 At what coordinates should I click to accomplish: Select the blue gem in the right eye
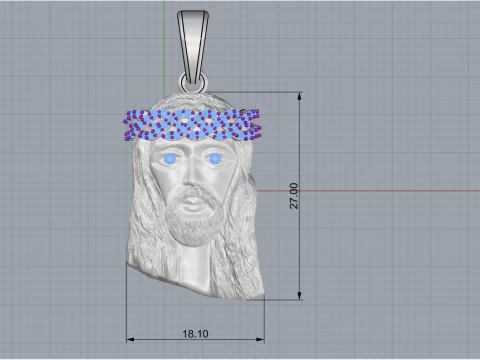pyautogui.click(x=215, y=159)
